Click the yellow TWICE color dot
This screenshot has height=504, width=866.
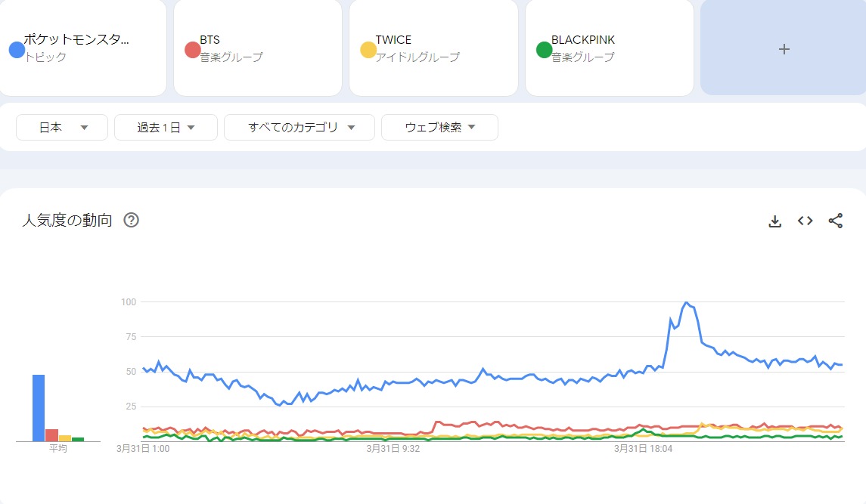coord(368,50)
